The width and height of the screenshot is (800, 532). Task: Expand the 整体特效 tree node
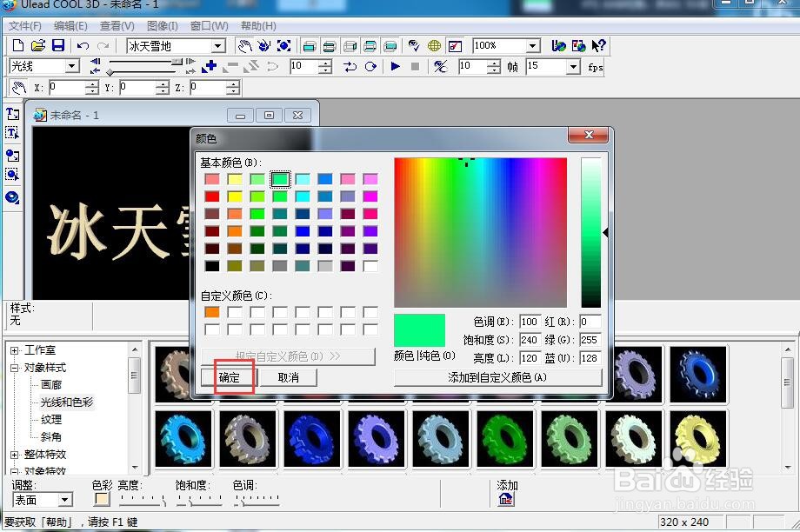pyautogui.click(x=15, y=454)
